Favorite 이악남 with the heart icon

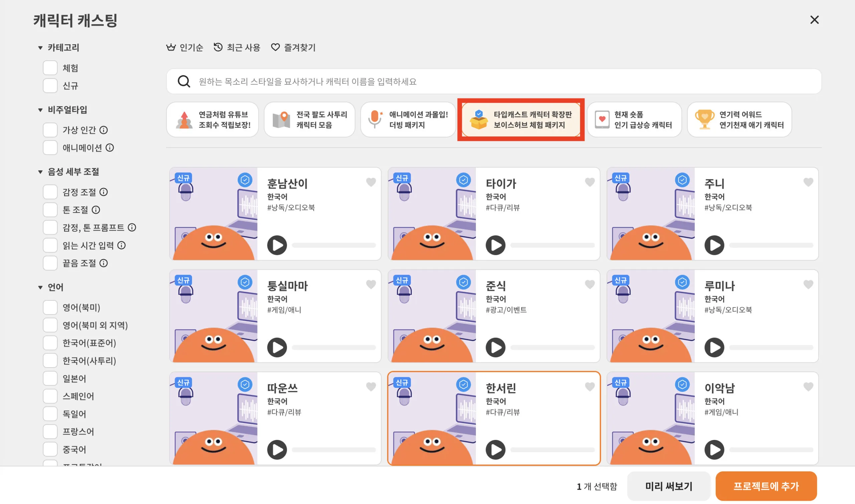click(809, 387)
